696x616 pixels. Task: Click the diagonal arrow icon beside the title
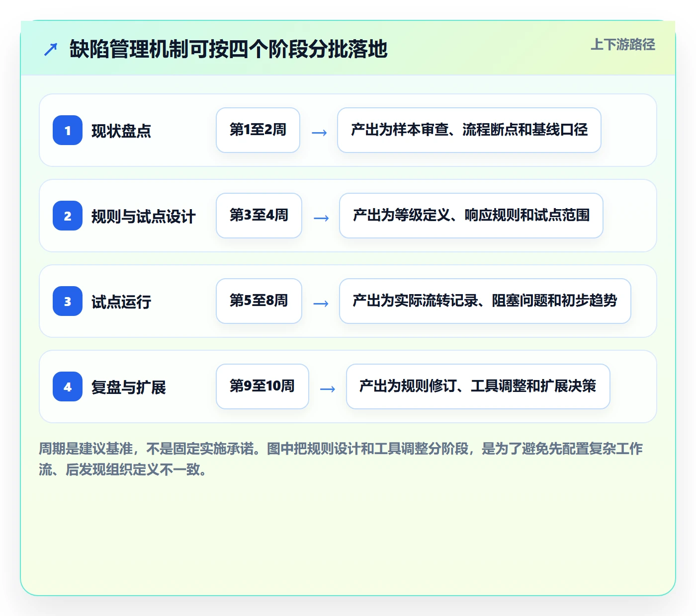point(51,49)
